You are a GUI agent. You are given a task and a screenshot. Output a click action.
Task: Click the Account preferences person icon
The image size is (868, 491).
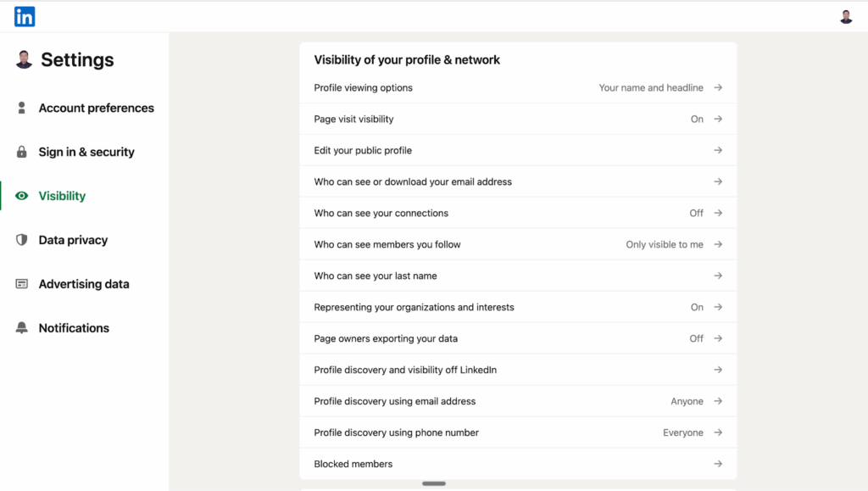(22, 109)
